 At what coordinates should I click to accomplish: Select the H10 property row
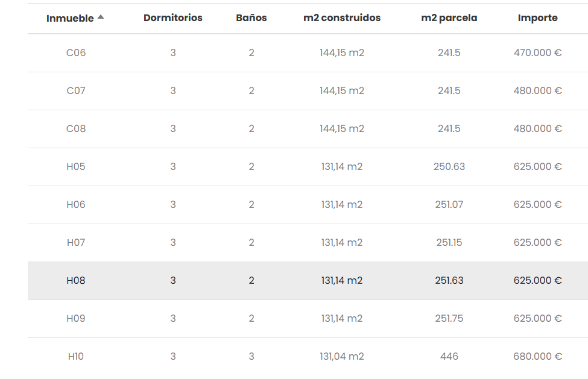tap(76, 357)
